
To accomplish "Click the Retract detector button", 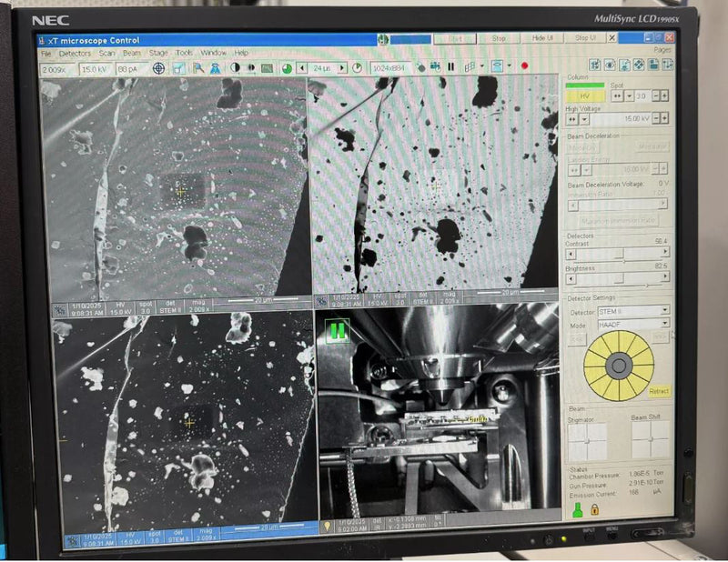I will (x=659, y=391).
